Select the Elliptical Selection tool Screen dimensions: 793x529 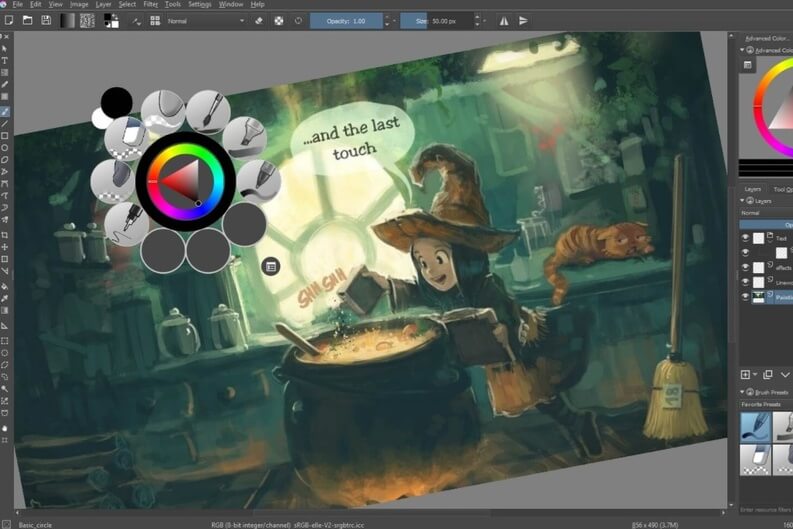pyautogui.click(x=5, y=353)
